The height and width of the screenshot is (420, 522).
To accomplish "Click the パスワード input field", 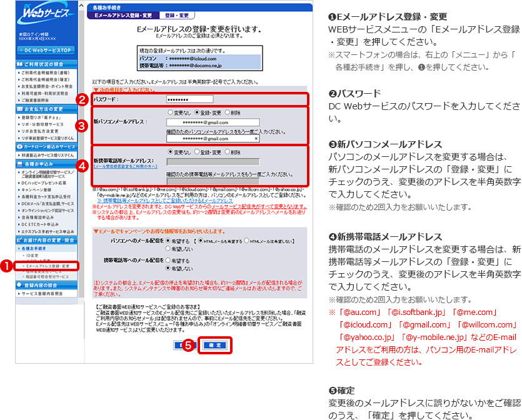I will [x=189, y=99].
